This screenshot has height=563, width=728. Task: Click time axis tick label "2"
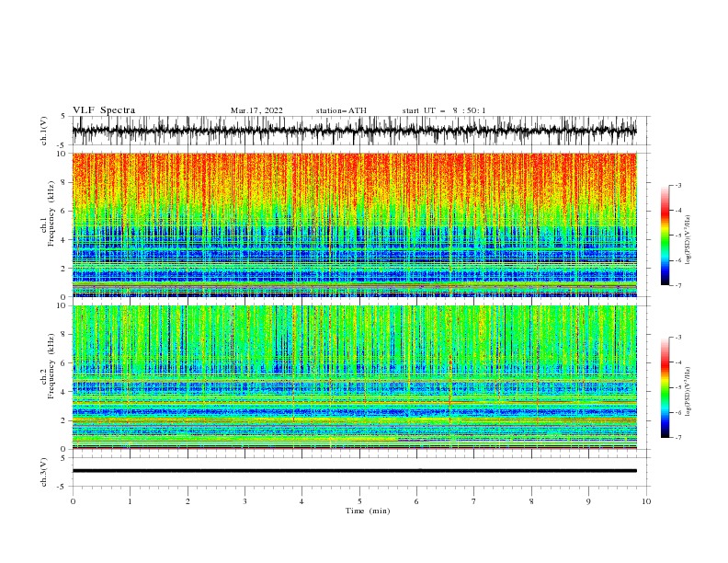click(188, 501)
